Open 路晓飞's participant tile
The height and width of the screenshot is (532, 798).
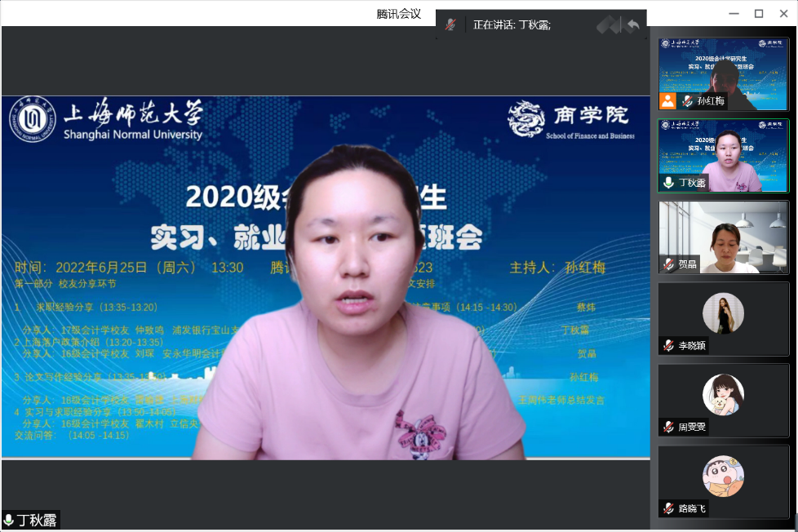[723, 481]
